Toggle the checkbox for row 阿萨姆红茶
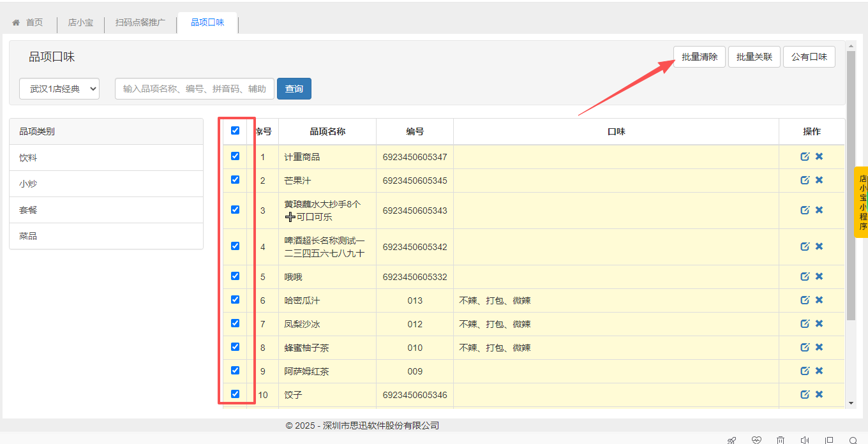The image size is (868, 444). coord(235,370)
